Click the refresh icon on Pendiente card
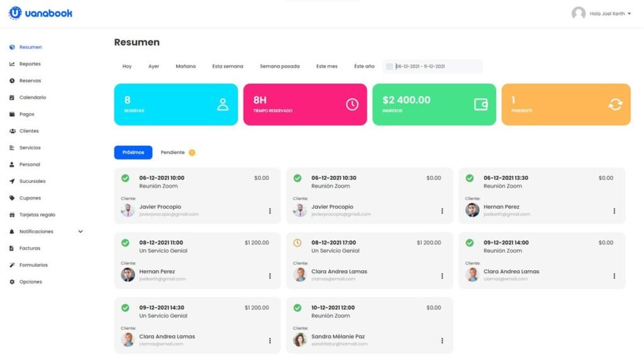This screenshot has width=644, height=362. click(x=614, y=104)
